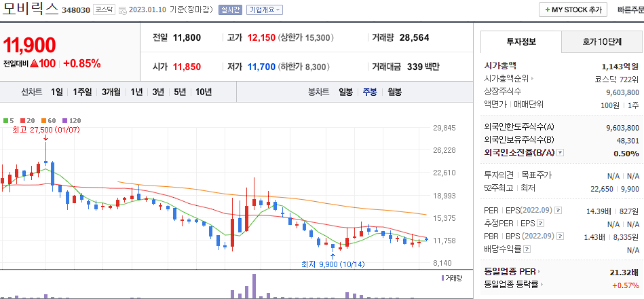This screenshot has width=644, height=299.
Task: Click the 최고 27,500 (01/07) chart marker
Action: [x=45, y=130]
